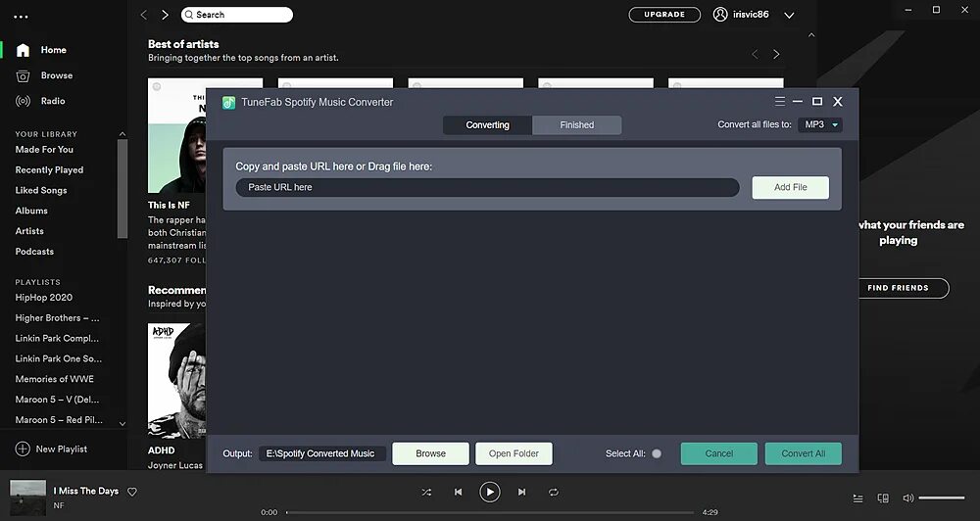Open the Higher Brothers playlist

[58, 318]
